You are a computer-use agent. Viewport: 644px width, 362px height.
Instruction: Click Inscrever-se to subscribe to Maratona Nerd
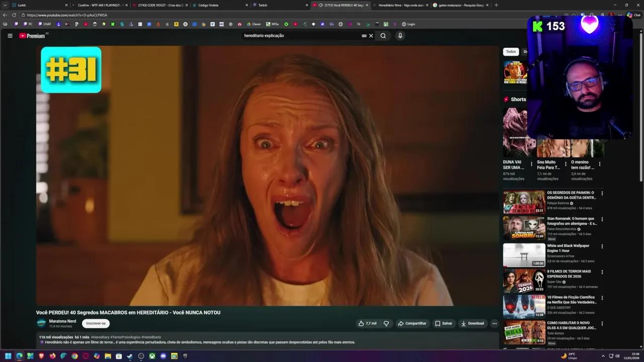[x=96, y=323]
